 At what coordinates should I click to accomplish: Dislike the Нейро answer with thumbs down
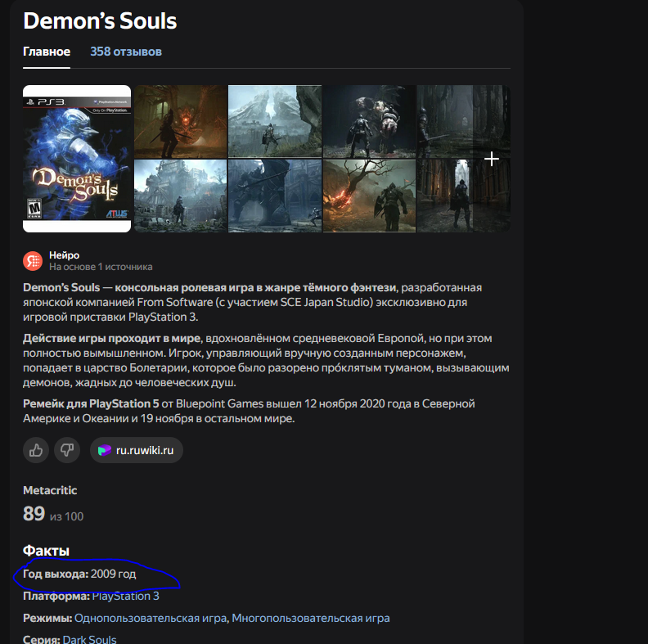[67, 450]
